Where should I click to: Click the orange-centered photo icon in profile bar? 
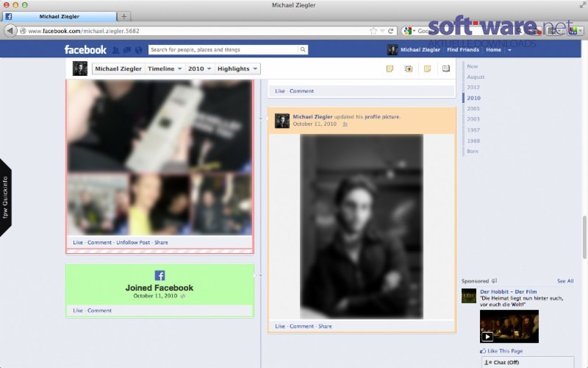click(409, 68)
